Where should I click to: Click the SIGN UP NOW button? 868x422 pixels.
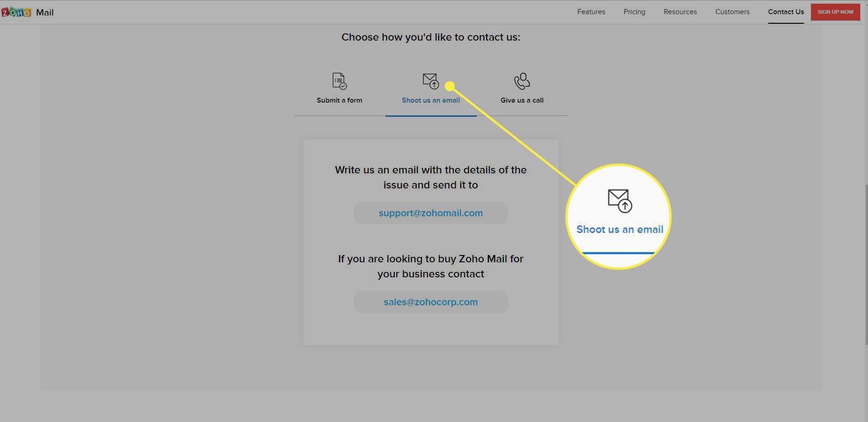click(x=835, y=12)
